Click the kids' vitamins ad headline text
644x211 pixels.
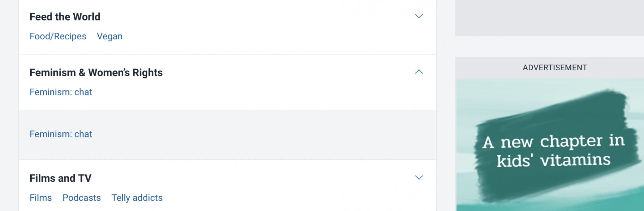553,151
